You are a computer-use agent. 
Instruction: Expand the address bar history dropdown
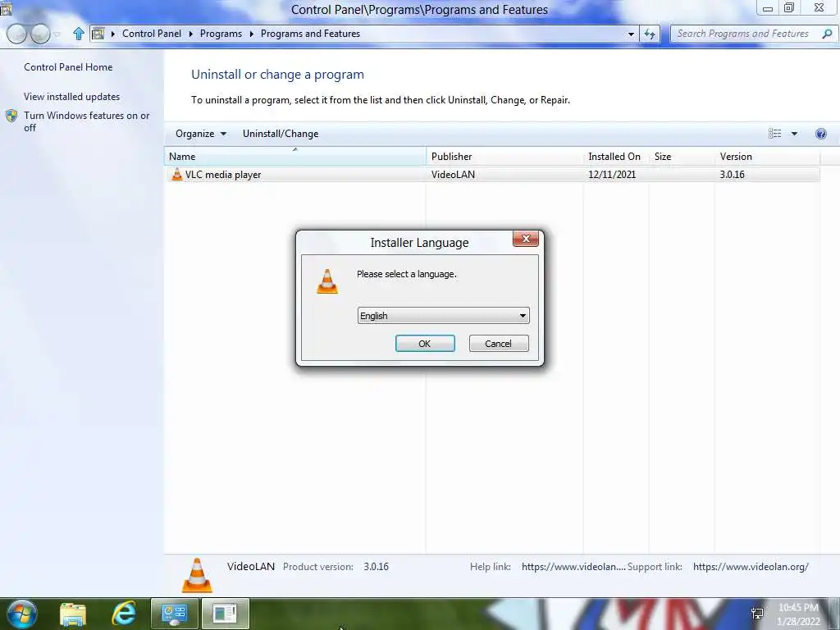[x=631, y=34]
